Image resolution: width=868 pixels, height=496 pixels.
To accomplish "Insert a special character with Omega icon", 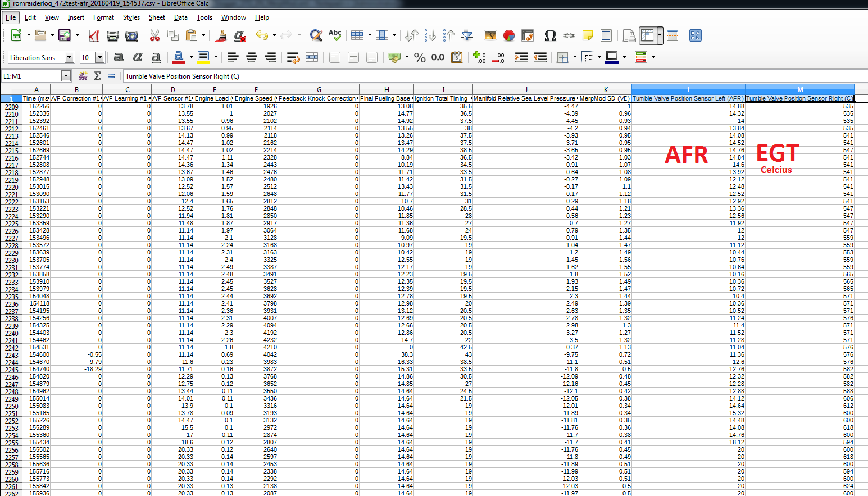I will [x=550, y=36].
